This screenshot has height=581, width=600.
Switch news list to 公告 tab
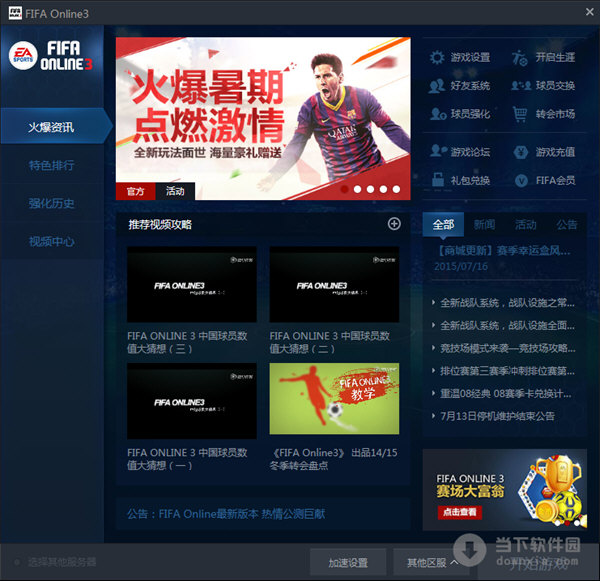(567, 225)
